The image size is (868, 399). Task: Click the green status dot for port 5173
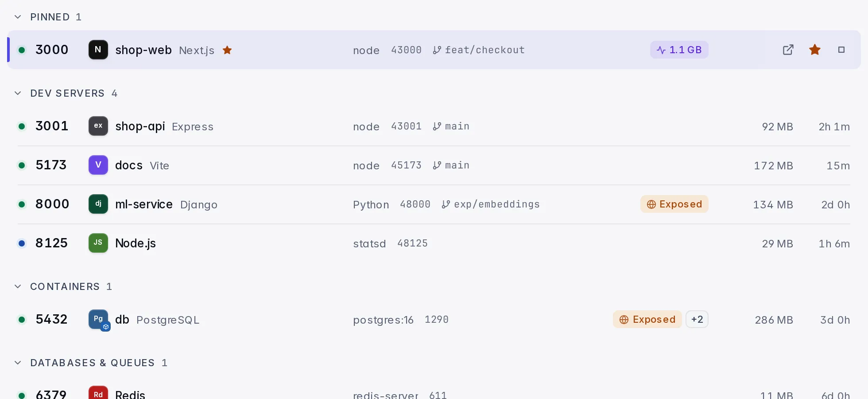pyautogui.click(x=22, y=165)
